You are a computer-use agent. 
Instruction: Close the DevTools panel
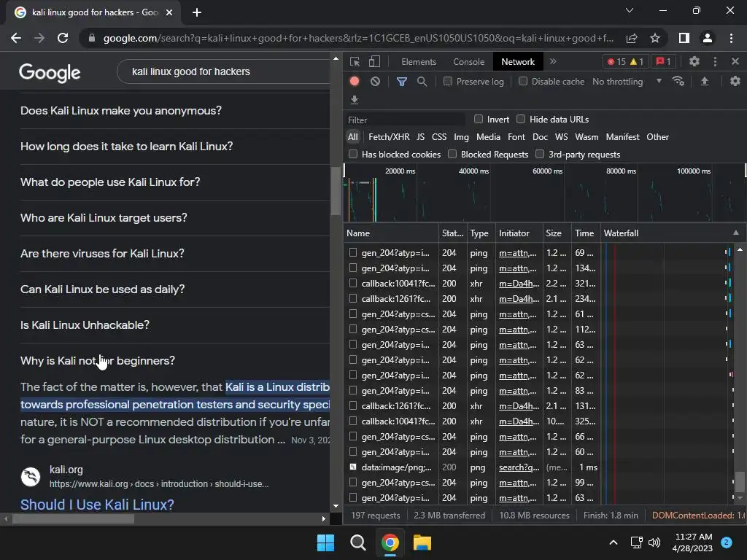(735, 61)
